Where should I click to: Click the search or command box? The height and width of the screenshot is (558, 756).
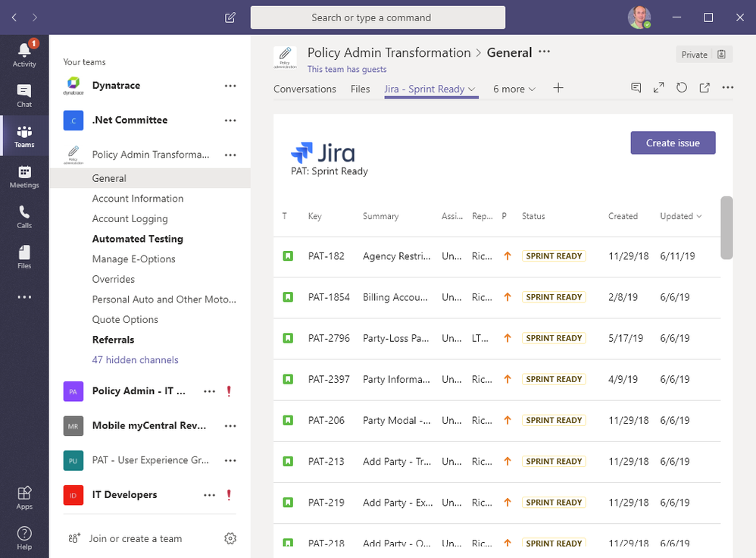[x=377, y=17]
